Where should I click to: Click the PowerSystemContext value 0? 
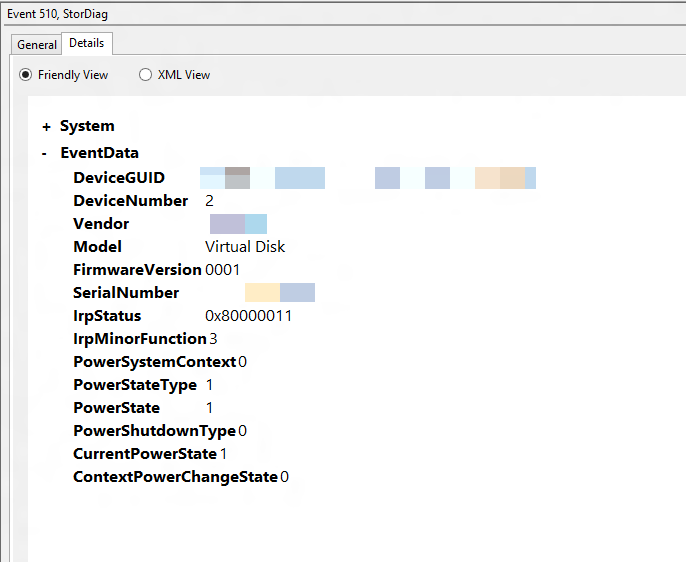point(242,362)
